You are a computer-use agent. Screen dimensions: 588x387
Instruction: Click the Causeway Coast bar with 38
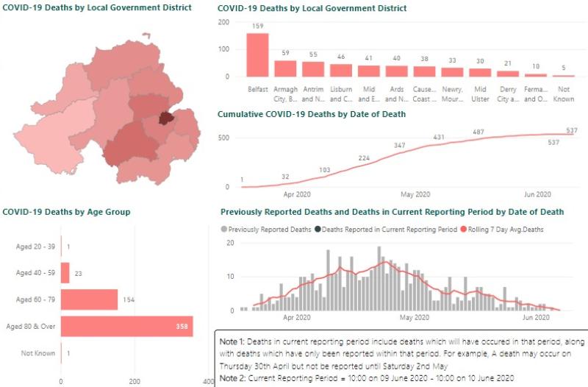coord(424,71)
